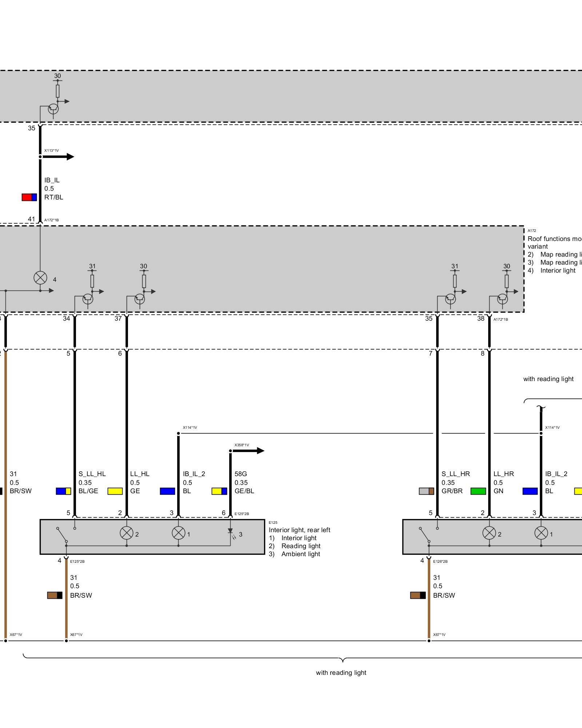The width and height of the screenshot is (582, 728).
Task: Click the gray/brown GR/BR wire color swatch
Action: tap(426, 491)
